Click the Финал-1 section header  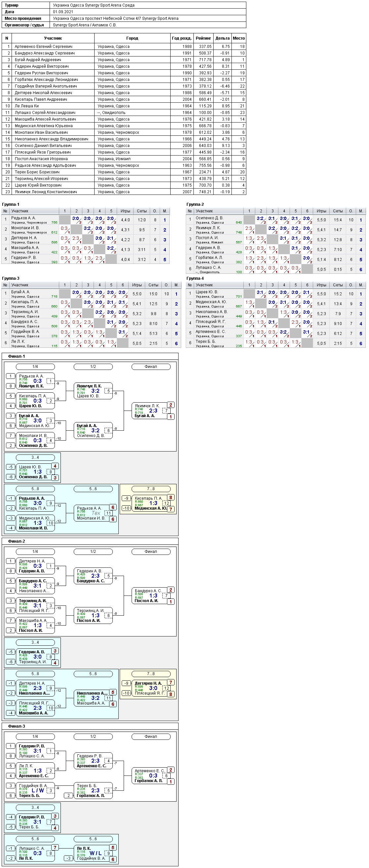coord(17,356)
